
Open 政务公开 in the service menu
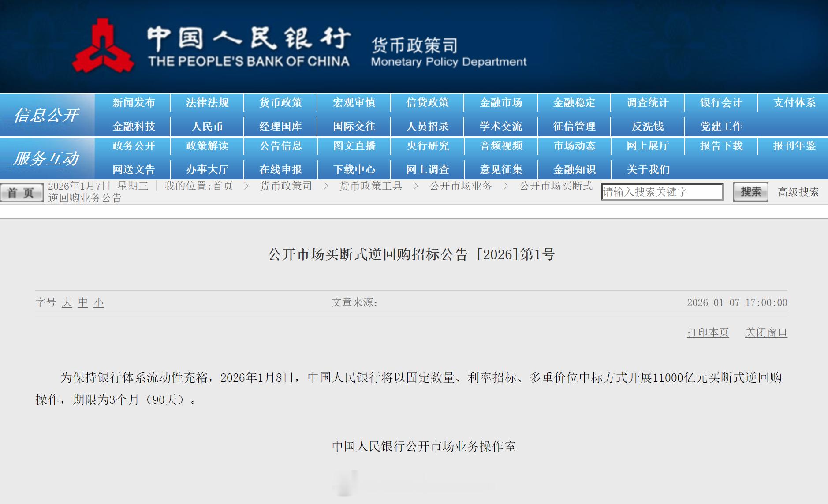[x=134, y=146]
